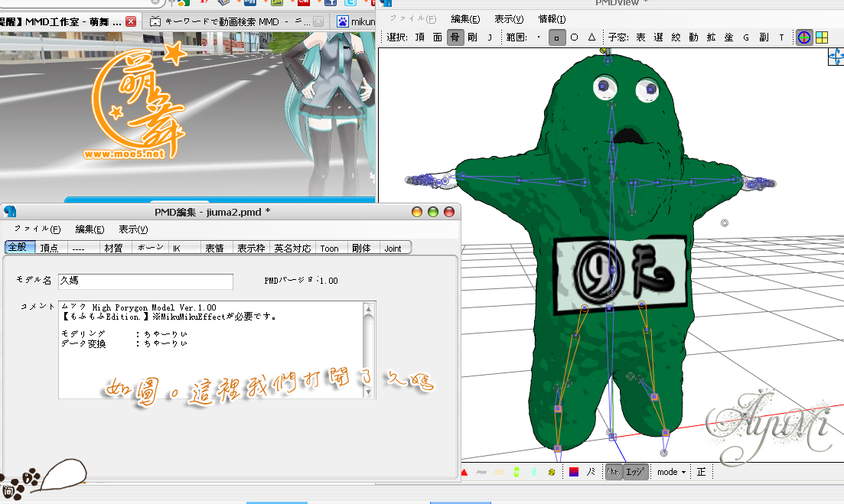This screenshot has width=844, height=504.
Task: Click the yellow sphere display icon
Action: pos(552,473)
